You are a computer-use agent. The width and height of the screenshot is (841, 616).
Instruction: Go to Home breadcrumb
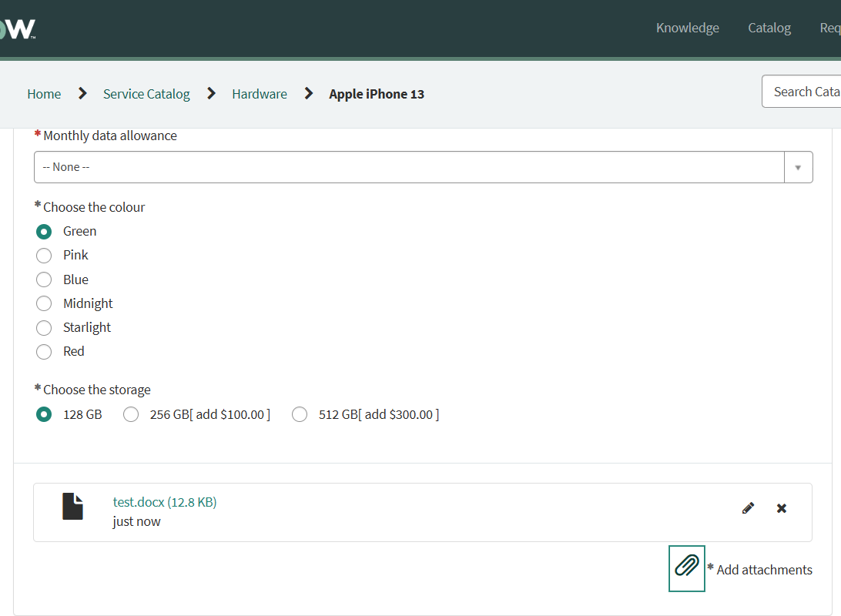tap(44, 94)
